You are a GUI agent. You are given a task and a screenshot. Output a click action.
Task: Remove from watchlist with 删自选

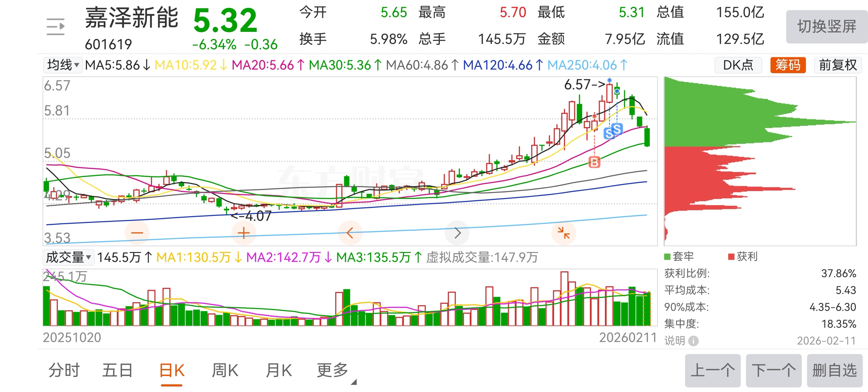(x=834, y=371)
